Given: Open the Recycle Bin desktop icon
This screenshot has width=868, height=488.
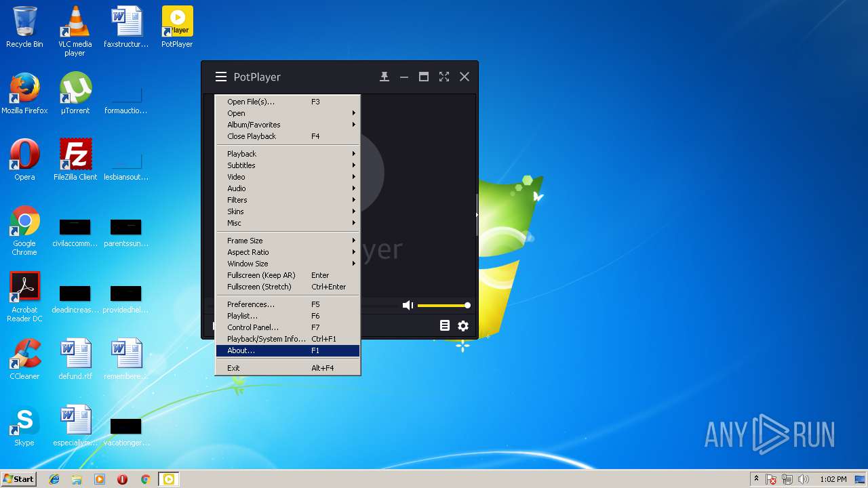Looking at the screenshot, I should pyautogui.click(x=24, y=27).
